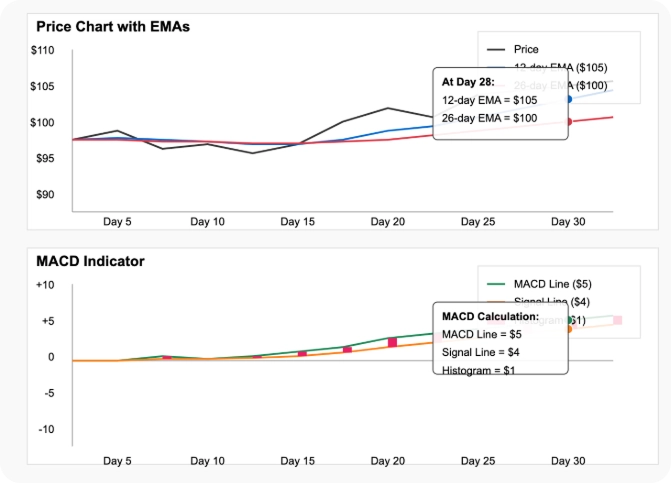Click the "Day 10" label on MACD chart axis

[207, 461]
